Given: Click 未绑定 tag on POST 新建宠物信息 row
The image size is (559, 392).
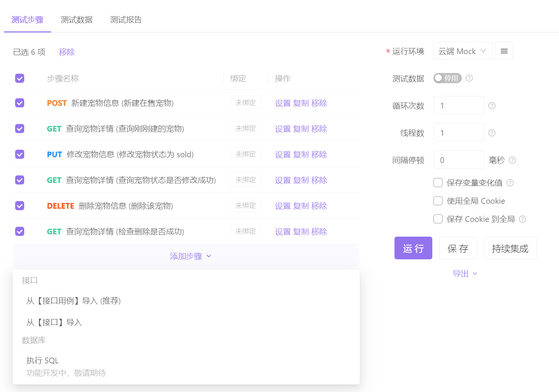Looking at the screenshot, I should click(x=246, y=103).
